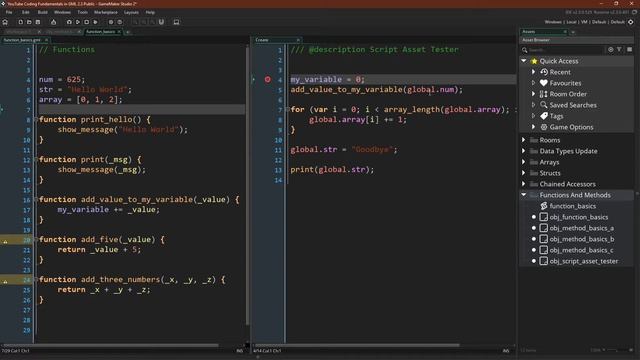
Task: Stop the running game from toolbar
Action: (86, 22)
